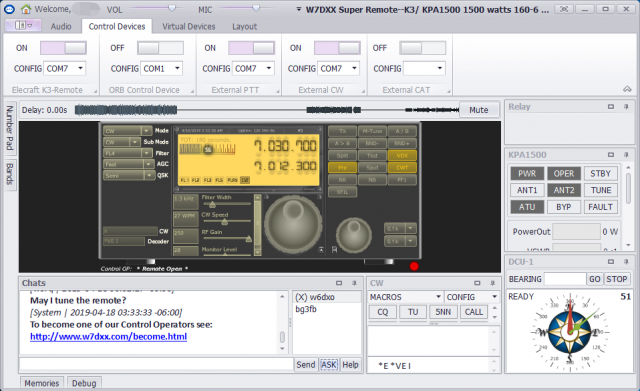Image resolution: width=640 pixels, height=391 pixels.
Task: Adjust the VOL slider in title bar
Action: 155,8
